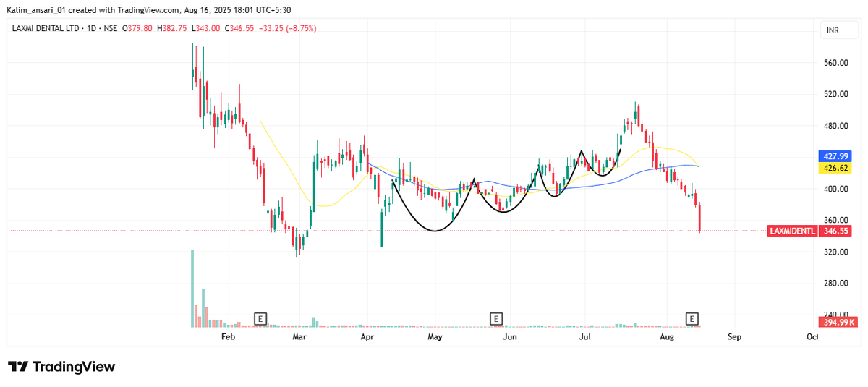Screen dimensions: 868x387
Task: Select the red 394.99K volume label
Action: (838, 322)
